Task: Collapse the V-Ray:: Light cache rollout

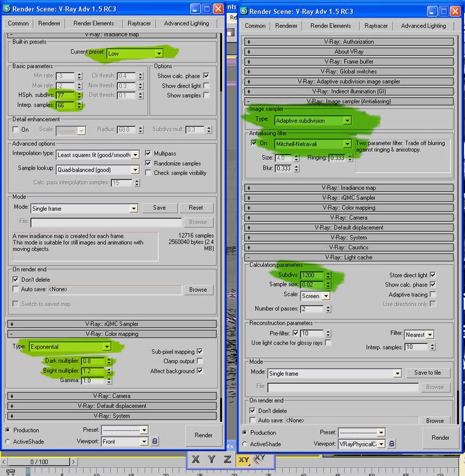Action: tap(349, 257)
